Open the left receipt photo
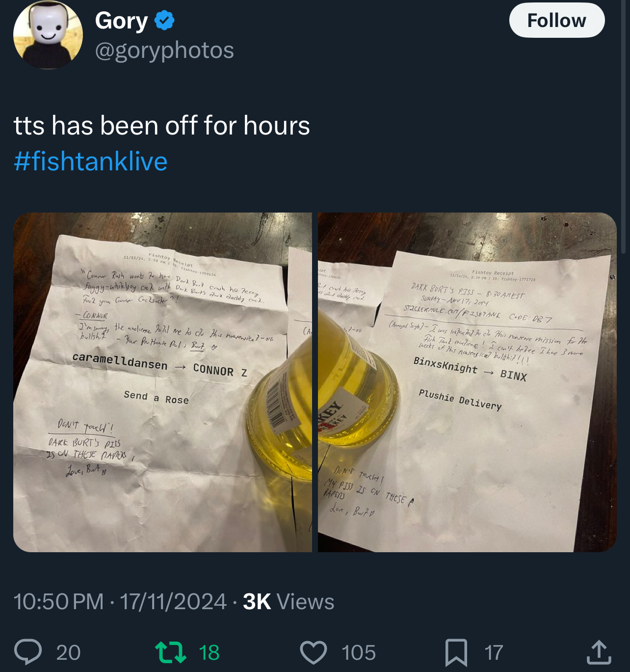Screen dimensions: 630x672 (x=162, y=382)
